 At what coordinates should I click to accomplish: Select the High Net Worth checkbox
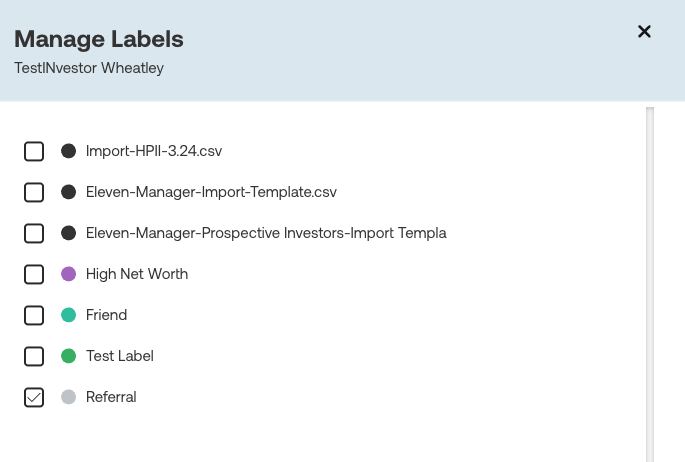[34, 274]
